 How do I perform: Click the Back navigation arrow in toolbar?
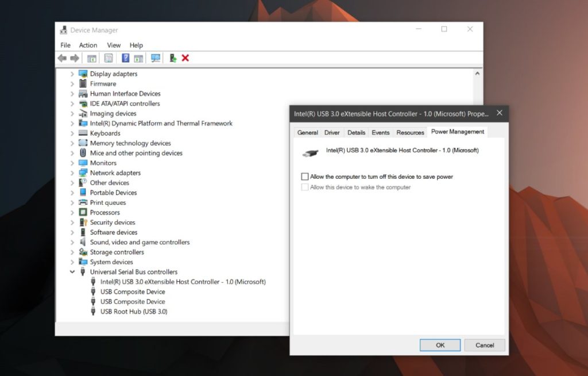[61, 57]
